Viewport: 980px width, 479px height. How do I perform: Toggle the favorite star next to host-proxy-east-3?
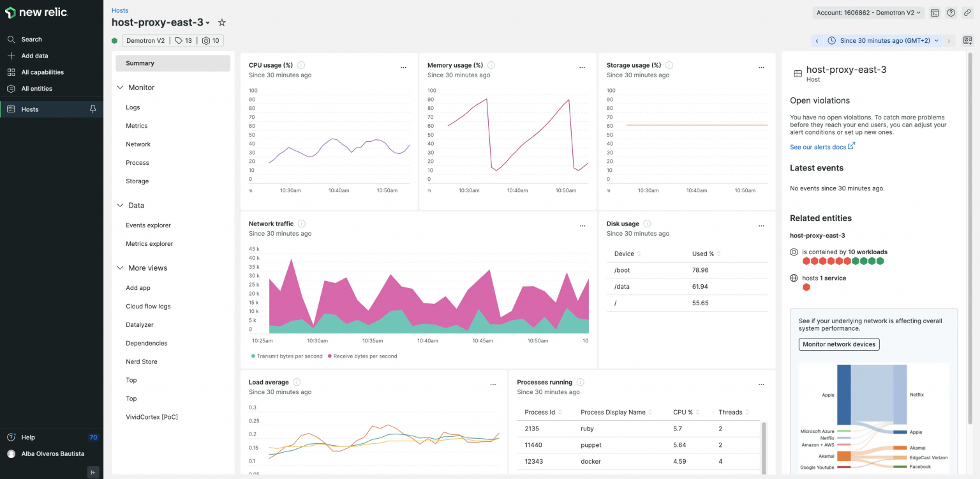point(221,22)
